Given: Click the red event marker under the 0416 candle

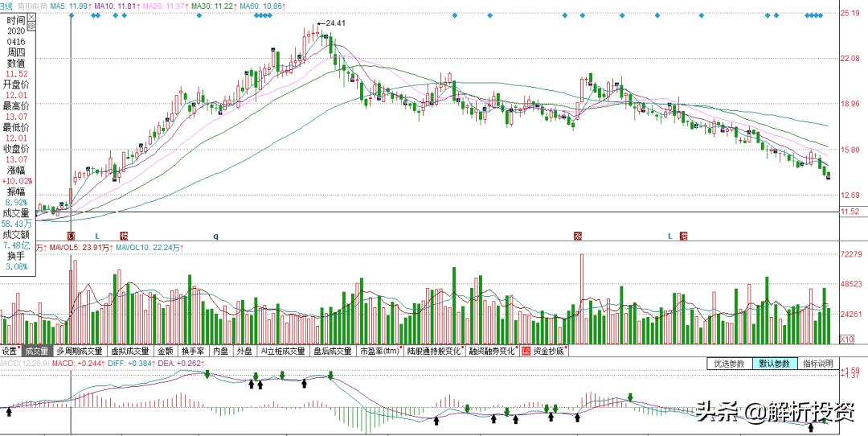Looking at the screenshot, I should pyautogui.click(x=71, y=236).
